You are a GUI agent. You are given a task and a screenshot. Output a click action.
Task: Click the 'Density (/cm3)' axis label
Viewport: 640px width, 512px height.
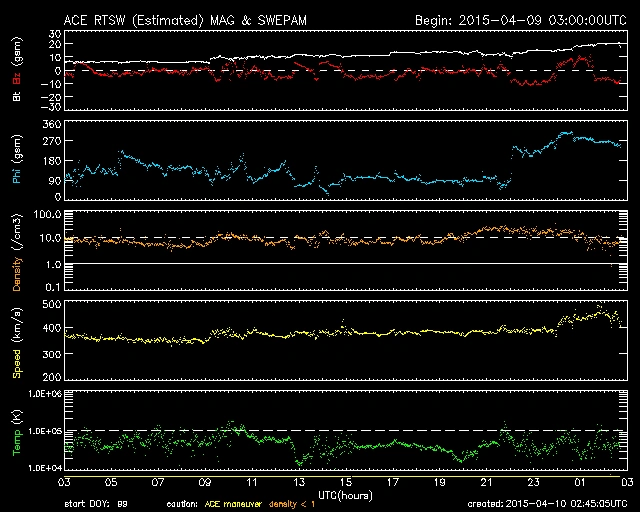[17, 252]
